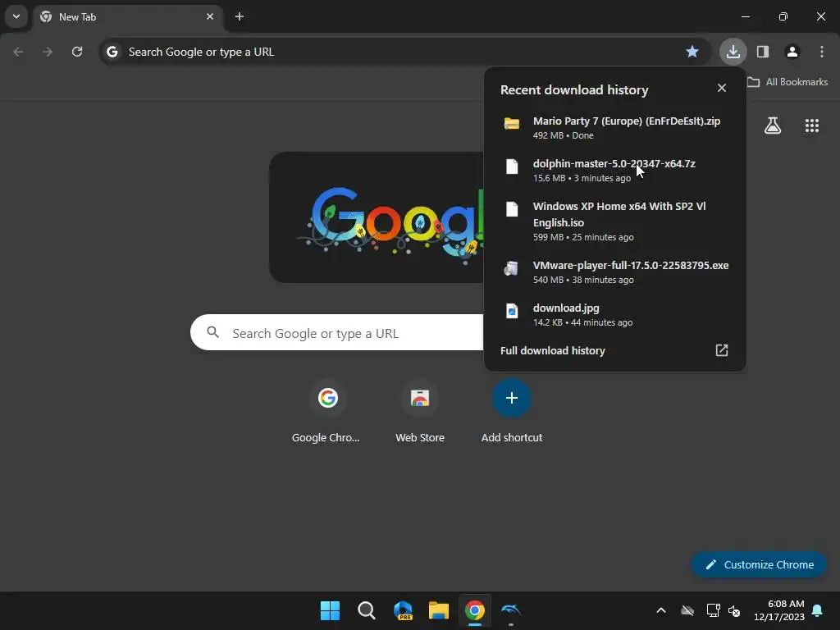The width and height of the screenshot is (840, 630).
Task: Click the open-in-new-tab icon for download history
Action: click(722, 350)
